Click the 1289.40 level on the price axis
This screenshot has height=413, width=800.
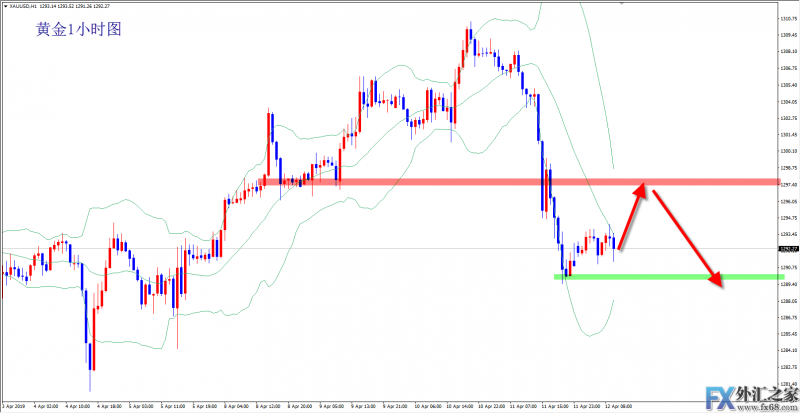pyautogui.click(x=787, y=283)
